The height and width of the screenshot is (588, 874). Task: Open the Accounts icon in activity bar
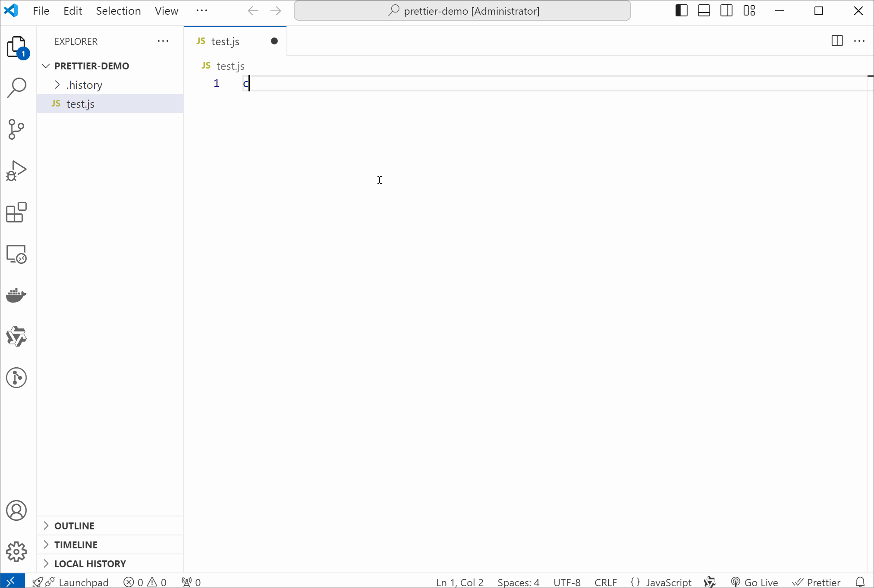(16, 510)
